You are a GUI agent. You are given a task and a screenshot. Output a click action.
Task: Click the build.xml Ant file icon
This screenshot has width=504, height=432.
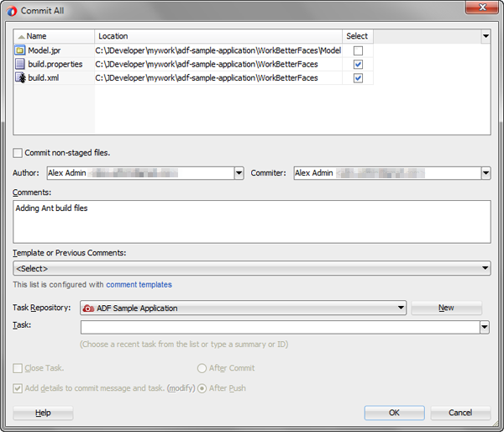click(21, 78)
